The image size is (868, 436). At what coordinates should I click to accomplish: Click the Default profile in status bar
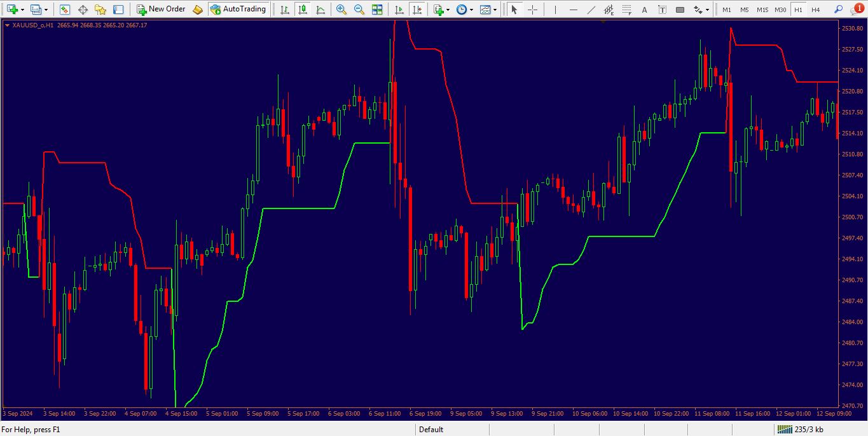431,430
